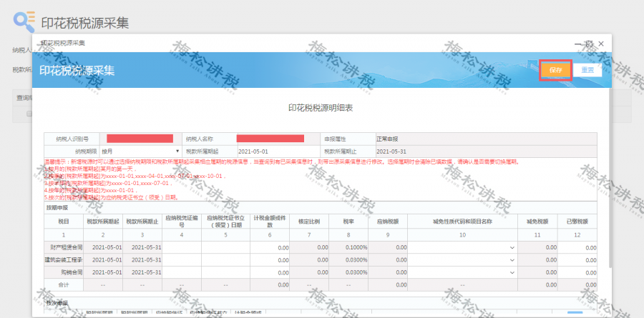Click 已缴税额 cell in 购销合同 row
The image size is (644, 318).
(x=577, y=272)
